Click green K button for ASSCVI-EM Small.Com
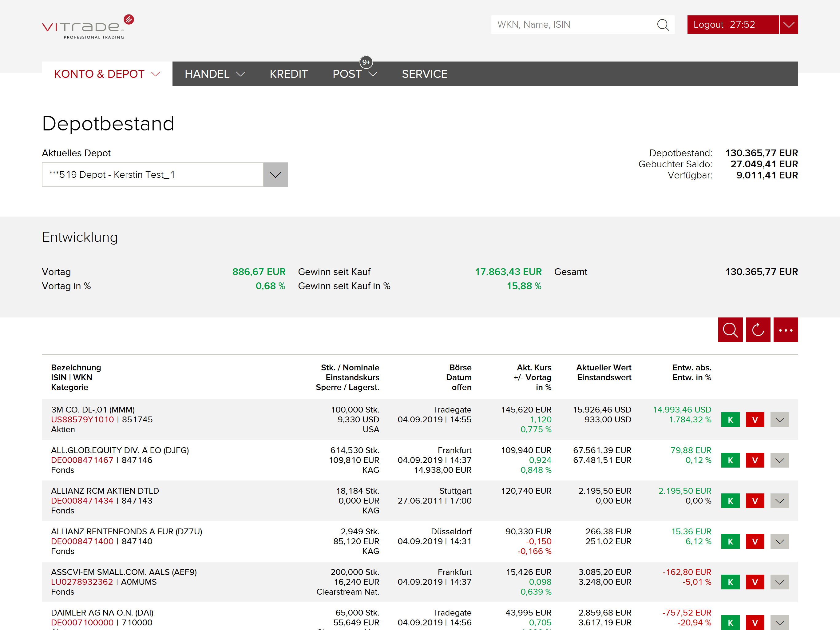 click(x=730, y=582)
